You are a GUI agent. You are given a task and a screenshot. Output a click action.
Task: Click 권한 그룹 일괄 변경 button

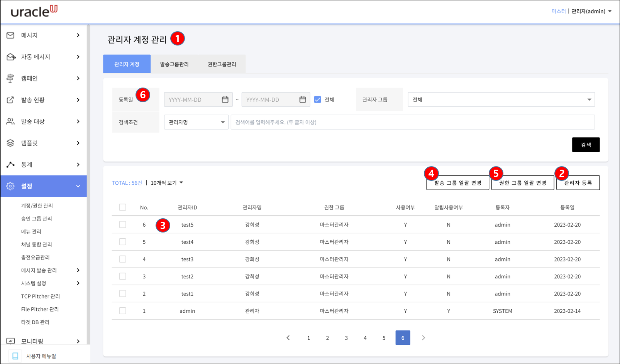tap(523, 183)
